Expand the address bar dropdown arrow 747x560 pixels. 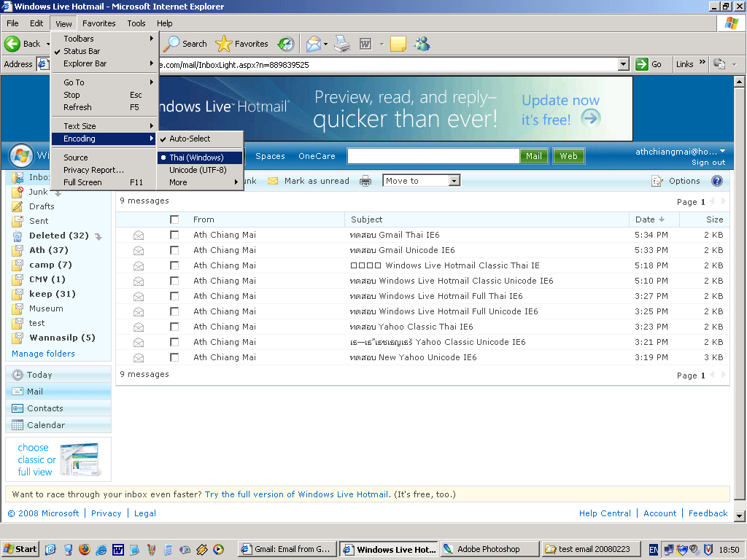(623, 64)
